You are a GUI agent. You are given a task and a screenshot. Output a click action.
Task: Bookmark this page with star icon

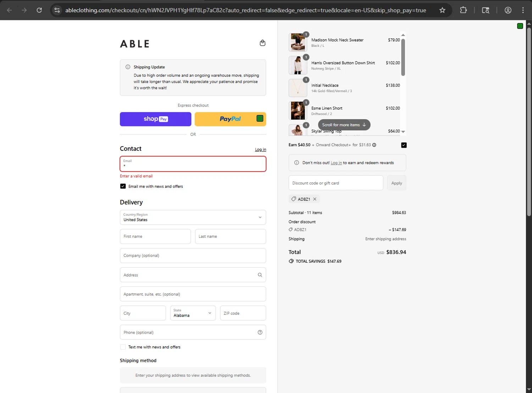click(x=442, y=10)
